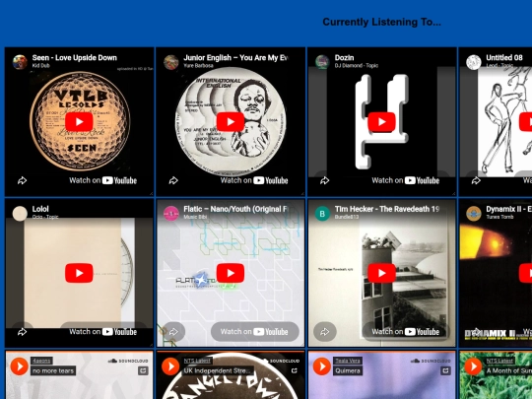Viewport: 532px width, 399px height.
Task: Play the Lolol video
Action: pyautogui.click(x=79, y=273)
